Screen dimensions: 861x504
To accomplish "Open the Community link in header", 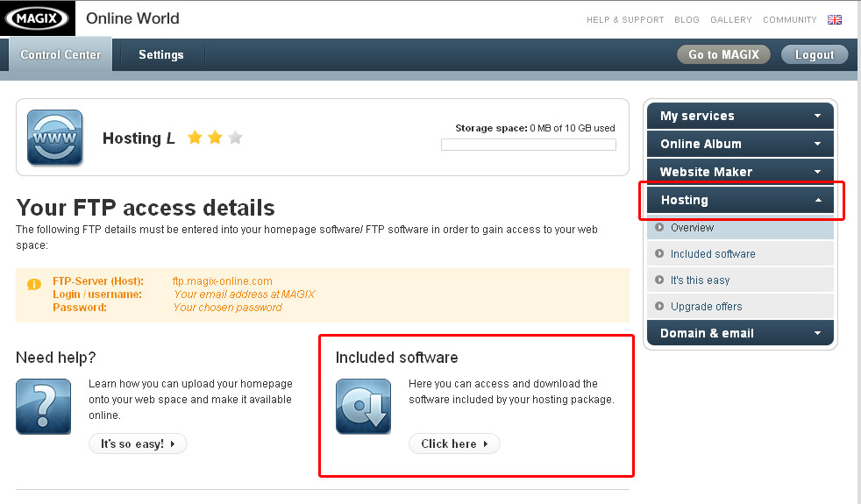I will (790, 20).
